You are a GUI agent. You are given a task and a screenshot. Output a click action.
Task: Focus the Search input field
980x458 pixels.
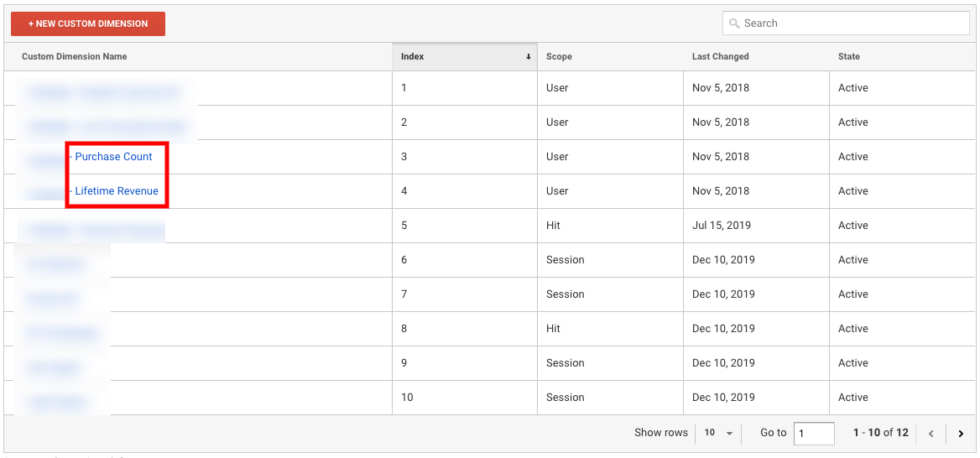[x=847, y=23]
